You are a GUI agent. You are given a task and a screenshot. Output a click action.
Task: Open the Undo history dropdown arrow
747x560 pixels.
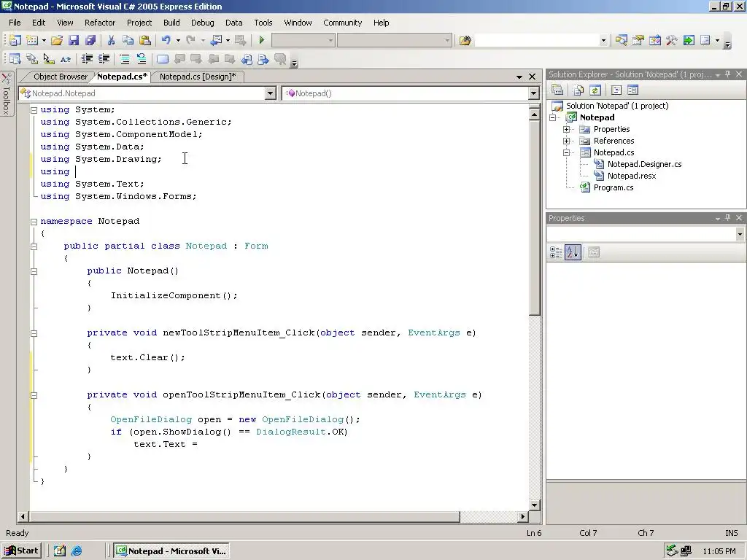coord(178,41)
